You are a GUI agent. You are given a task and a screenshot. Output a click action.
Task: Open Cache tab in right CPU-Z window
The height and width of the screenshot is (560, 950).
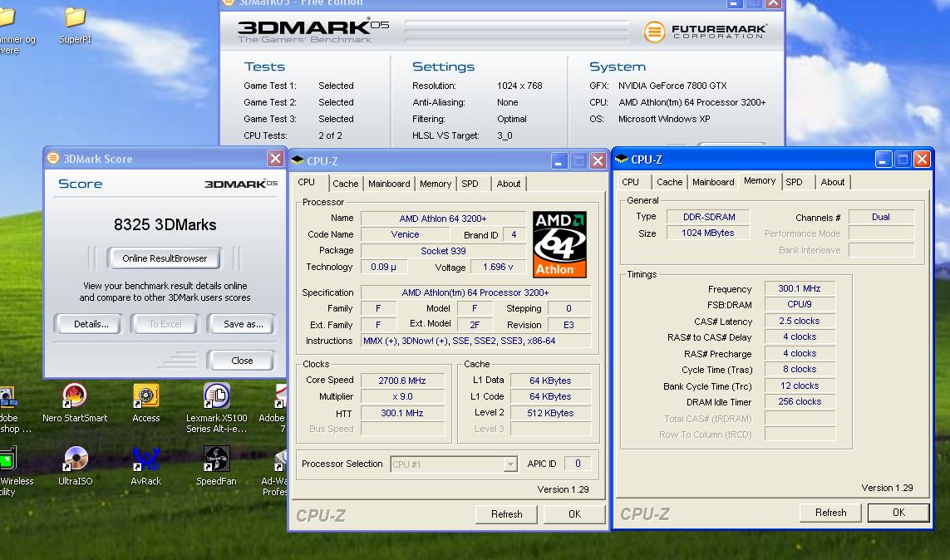tap(669, 182)
